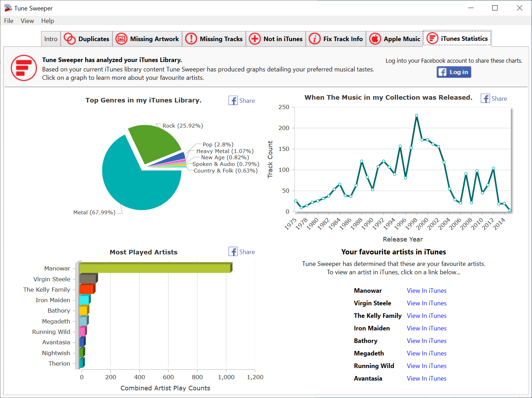532x398 pixels.
Task: Switch to the Fix Track Info tab label
Action: (343, 39)
